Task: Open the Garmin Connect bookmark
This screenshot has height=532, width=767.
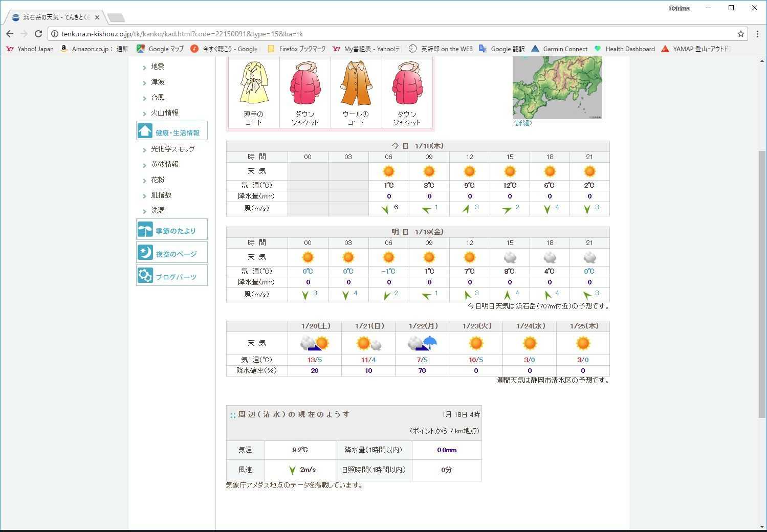Action: (559, 49)
